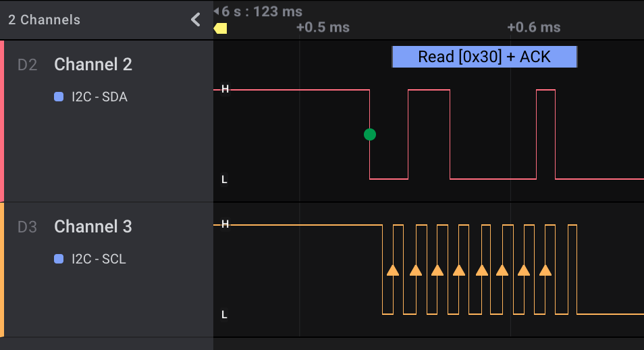Collapse the channels sidebar with the chevron
Screen dimensions: 644x350
[196, 20]
